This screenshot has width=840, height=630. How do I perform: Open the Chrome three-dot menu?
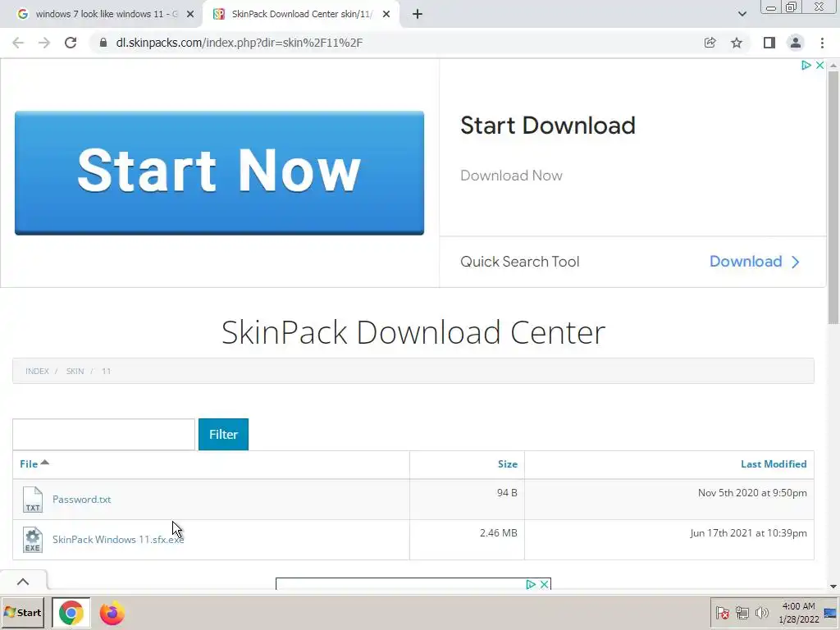(x=822, y=43)
